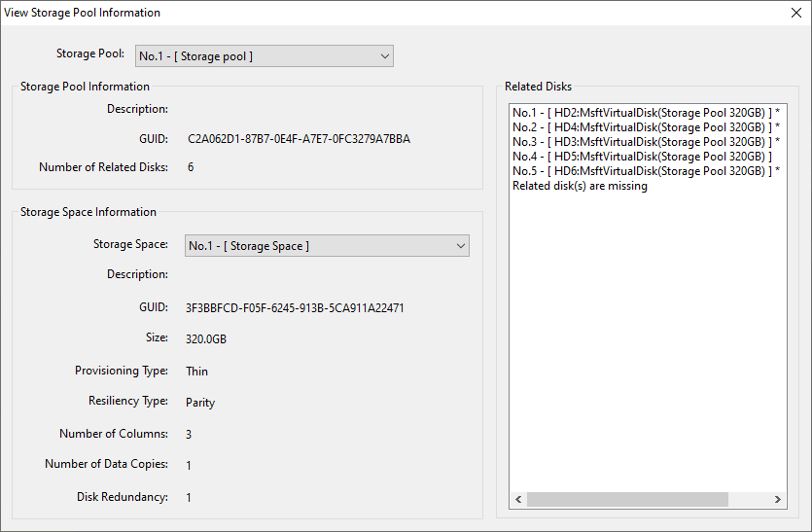The height and width of the screenshot is (532, 812).
Task: Click the Resiliency Type value Parity
Action: click(200, 403)
